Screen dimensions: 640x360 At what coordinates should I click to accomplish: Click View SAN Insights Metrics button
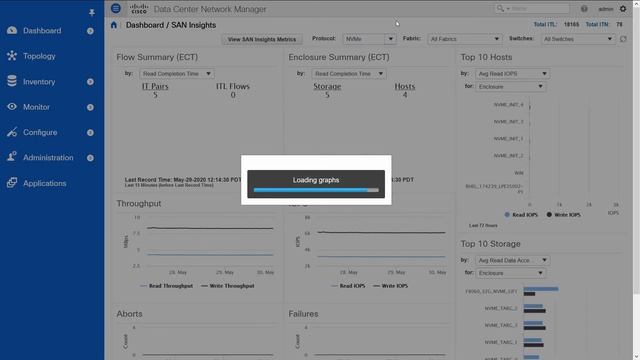tap(262, 39)
